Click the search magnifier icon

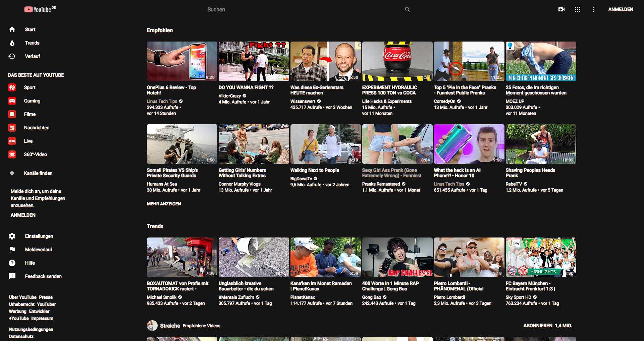407,9
